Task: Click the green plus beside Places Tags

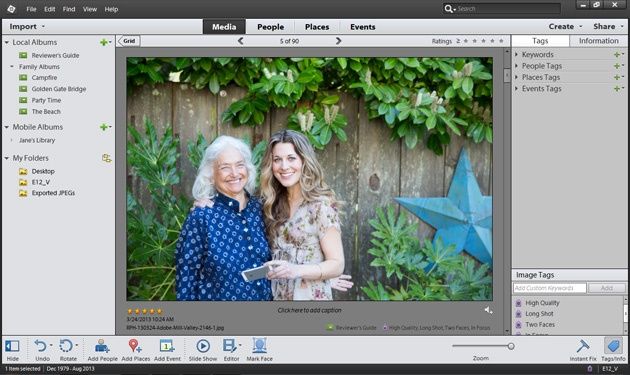Action: (617, 77)
